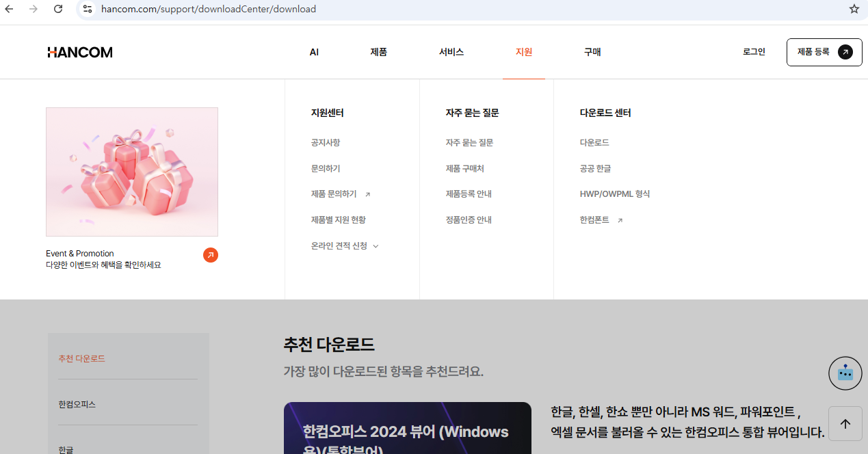Expand 온라인 견적 신청 chevron
Viewport: 868px width, 454px height.
click(376, 245)
